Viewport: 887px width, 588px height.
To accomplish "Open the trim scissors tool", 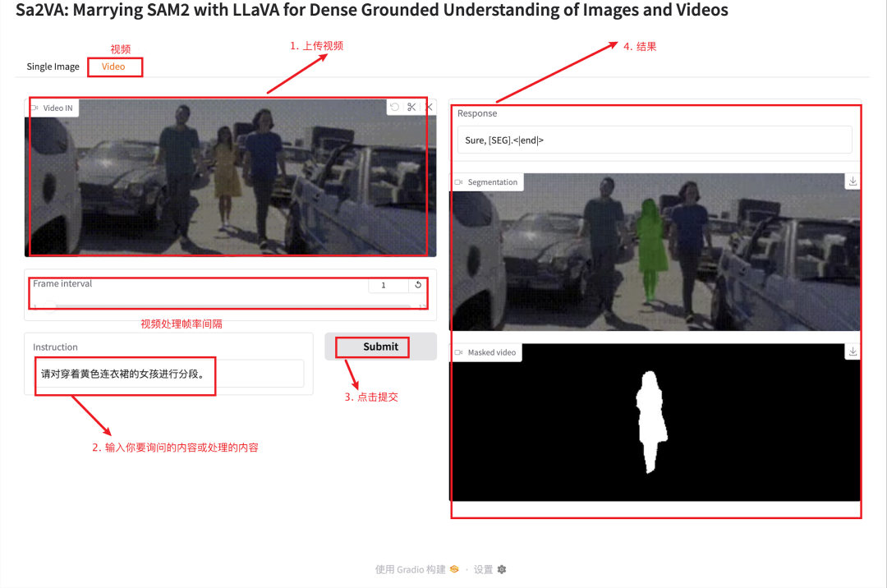I will (411, 107).
